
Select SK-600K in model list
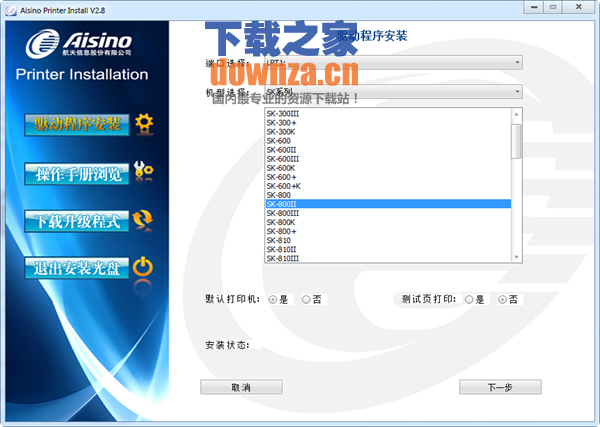[x=388, y=168]
